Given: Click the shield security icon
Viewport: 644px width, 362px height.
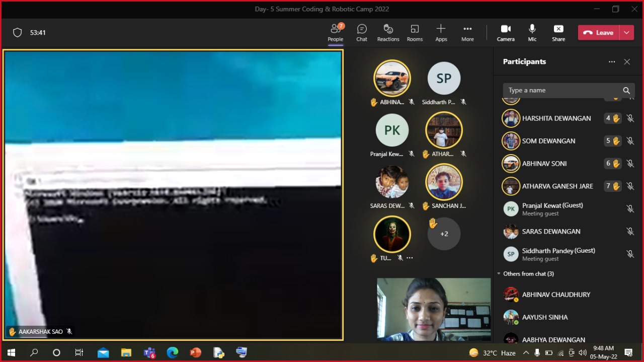Looking at the screenshot, I should [x=17, y=33].
